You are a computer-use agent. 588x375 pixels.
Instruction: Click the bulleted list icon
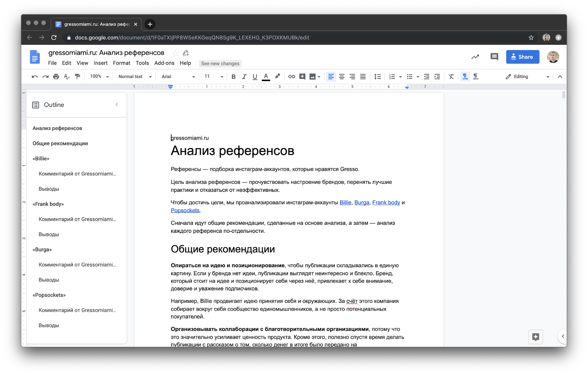click(409, 77)
